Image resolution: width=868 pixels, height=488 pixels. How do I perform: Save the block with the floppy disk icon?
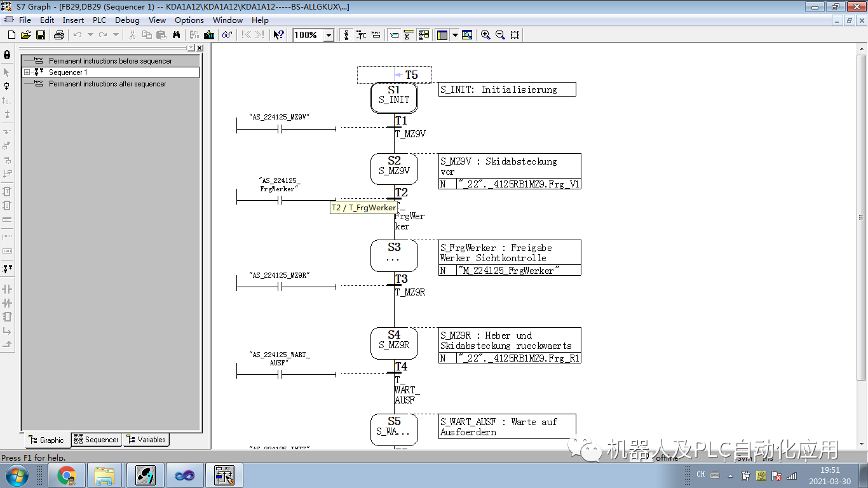41,35
